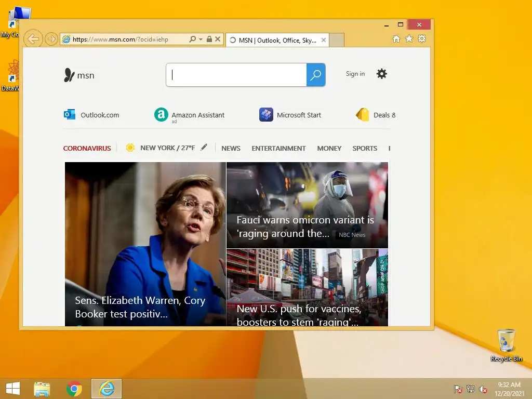Open Fauci warns omicron variant story
532x399 pixels.
[x=308, y=205]
